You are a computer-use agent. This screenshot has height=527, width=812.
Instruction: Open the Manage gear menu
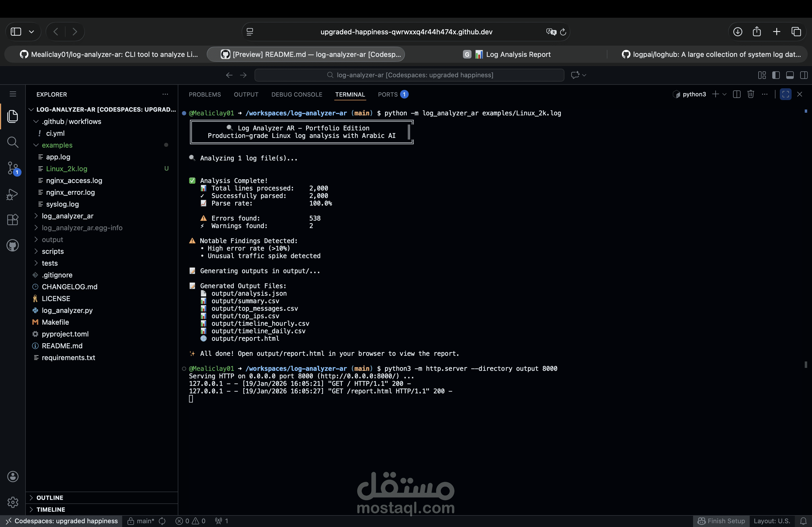[13, 502]
